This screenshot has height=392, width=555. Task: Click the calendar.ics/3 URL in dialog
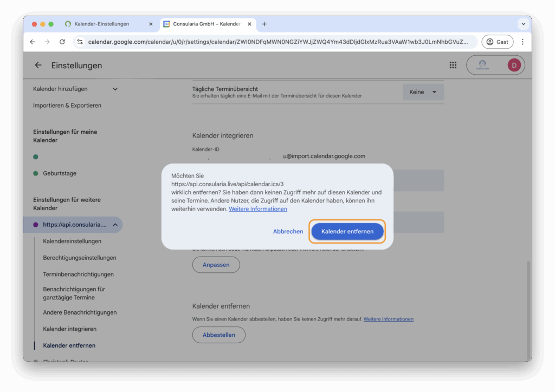click(227, 184)
